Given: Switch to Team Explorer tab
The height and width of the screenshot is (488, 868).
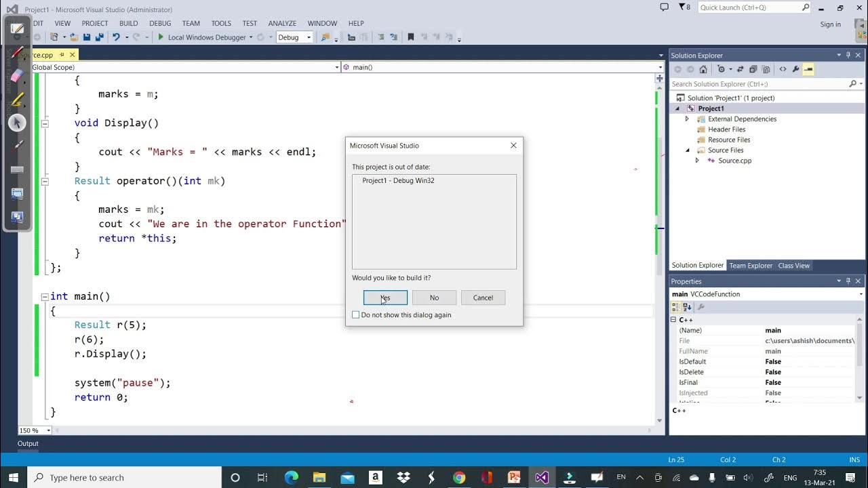Looking at the screenshot, I should coord(751,266).
